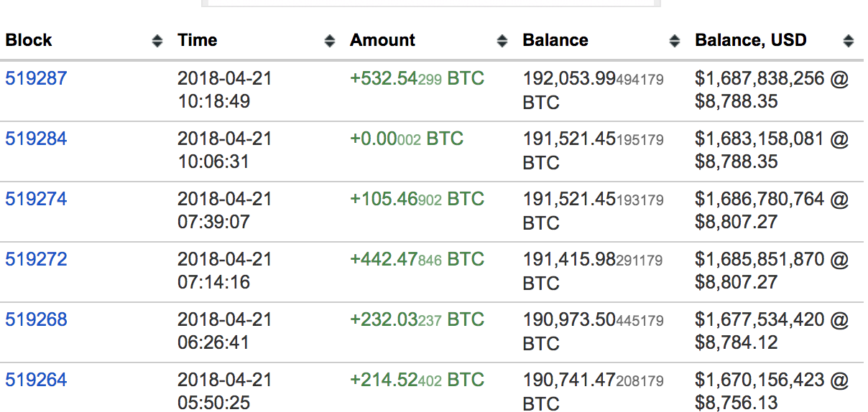The height and width of the screenshot is (412, 868).
Task: Click the $1,686,780,764 USD balance cell
Action: click(772, 210)
